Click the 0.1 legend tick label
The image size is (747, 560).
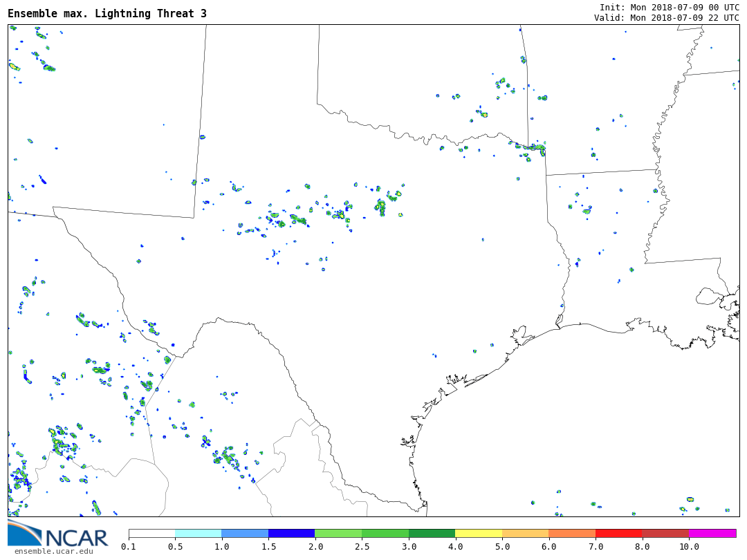coord(129,547)
